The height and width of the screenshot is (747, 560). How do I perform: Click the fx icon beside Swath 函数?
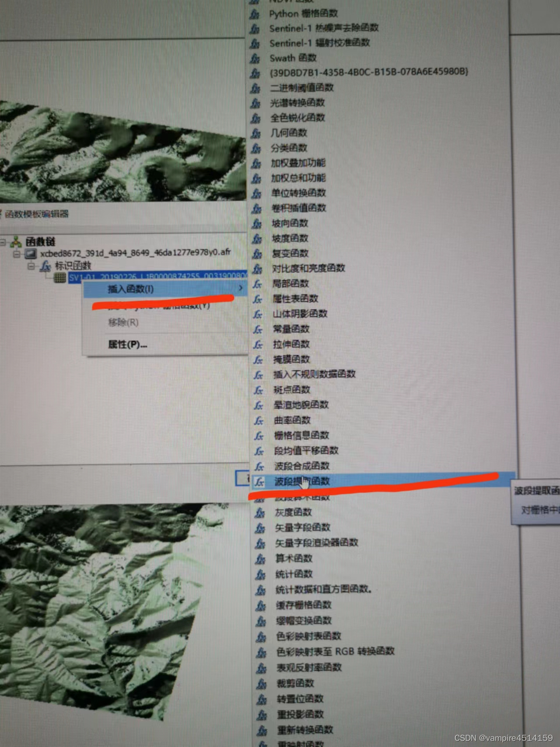(255, 58)
